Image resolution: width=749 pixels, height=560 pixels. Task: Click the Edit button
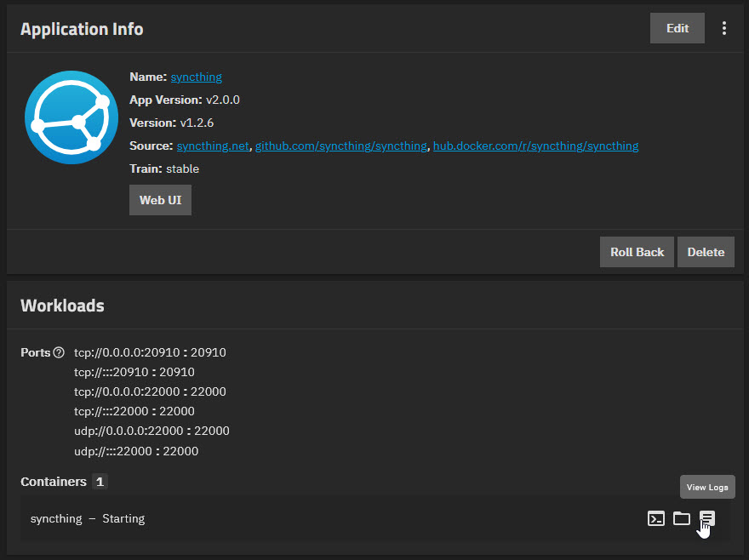pyautogui.click(x=678, y=28)
